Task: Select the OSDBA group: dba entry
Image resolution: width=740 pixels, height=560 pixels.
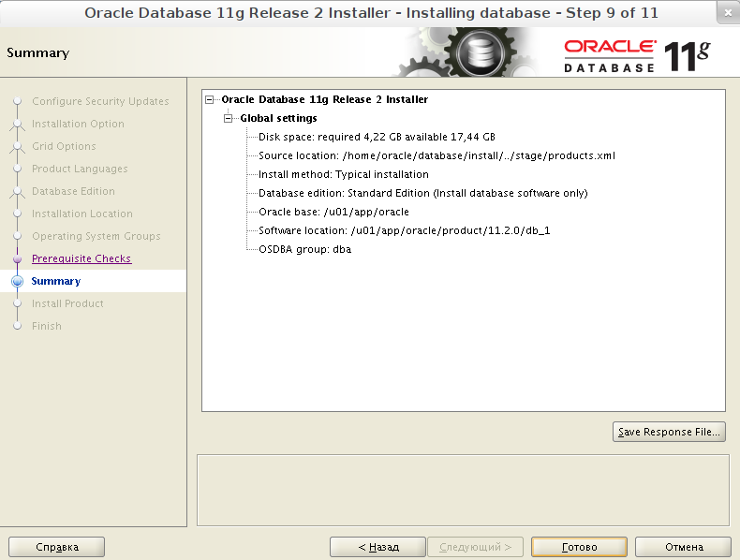Action: (304, 249)
